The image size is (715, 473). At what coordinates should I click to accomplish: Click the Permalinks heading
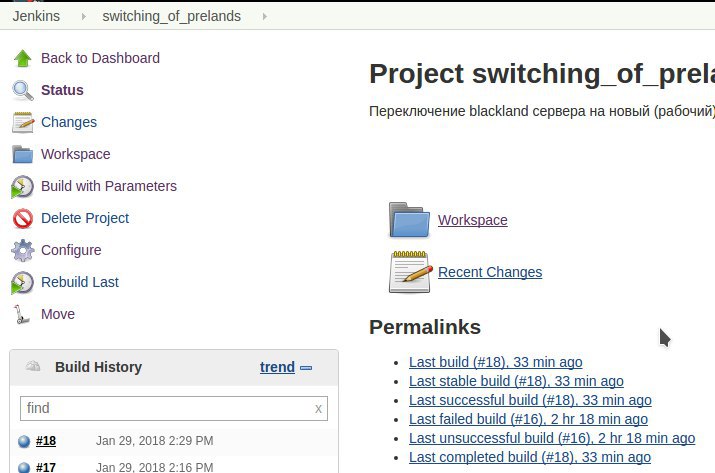[x=425, y=327]
